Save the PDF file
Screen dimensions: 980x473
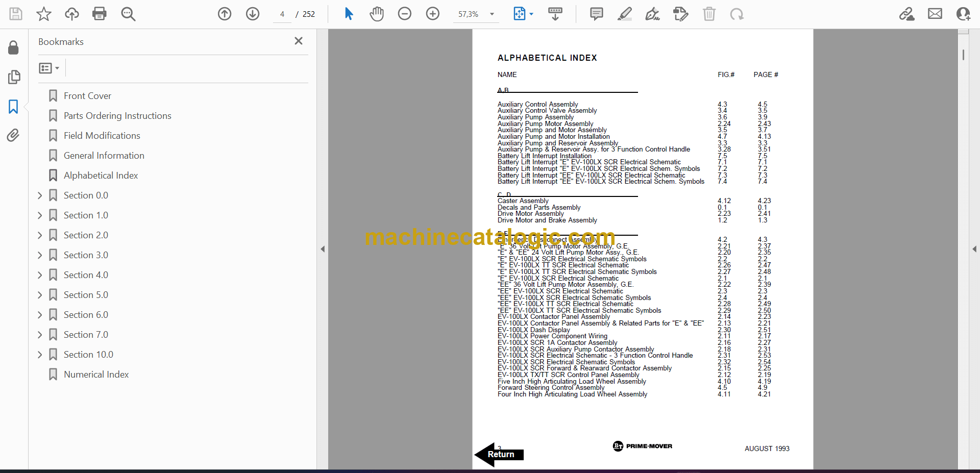click(x=16, y=14)
